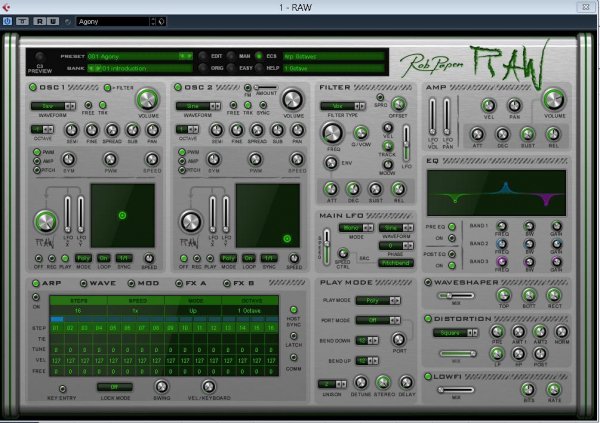Click the ORIG button
Image resolution: width=600 pixels, height=423 pixels.
coord(203,68)
